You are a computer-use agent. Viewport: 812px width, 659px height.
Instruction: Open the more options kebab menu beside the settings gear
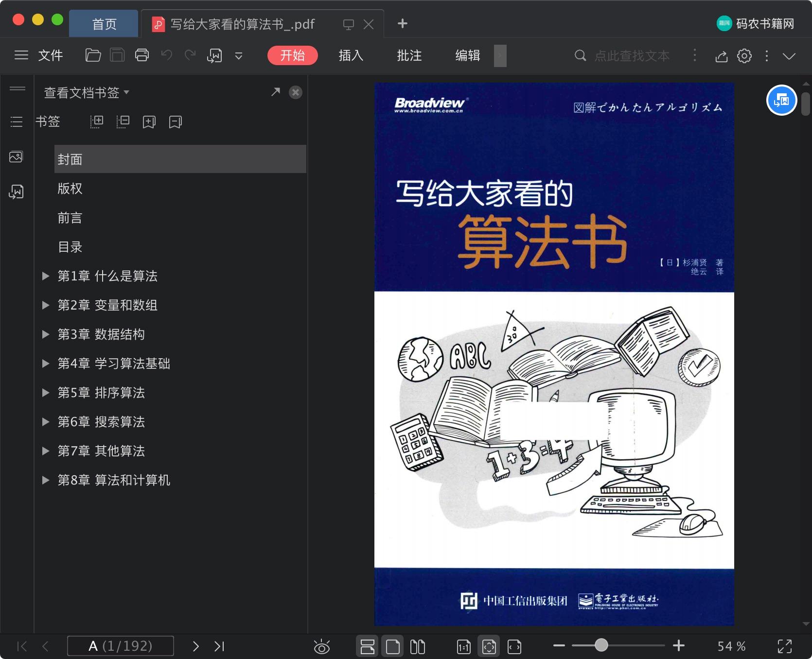[x=767, y=56]
